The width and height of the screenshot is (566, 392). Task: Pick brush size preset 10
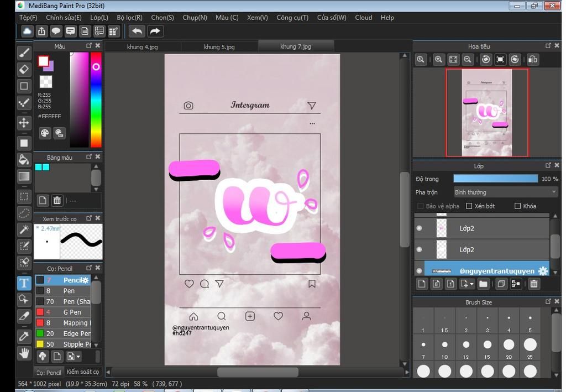click(x=445, y=348)
